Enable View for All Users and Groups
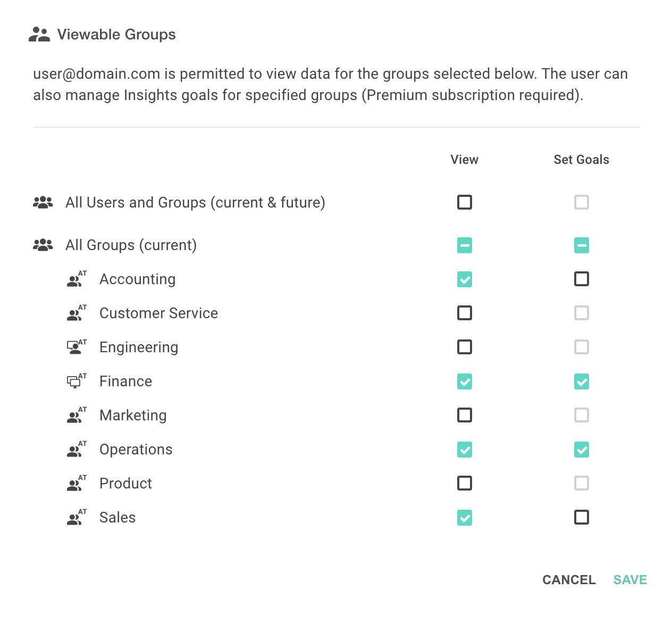This screenshot has height=631, width=672. tap(465, 202)
